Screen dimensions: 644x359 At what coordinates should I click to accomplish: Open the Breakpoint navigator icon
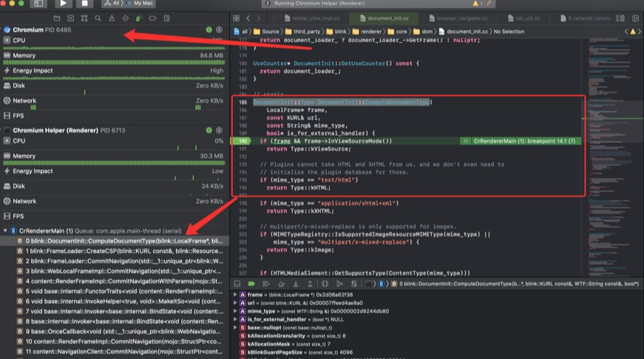pos(152,18)
